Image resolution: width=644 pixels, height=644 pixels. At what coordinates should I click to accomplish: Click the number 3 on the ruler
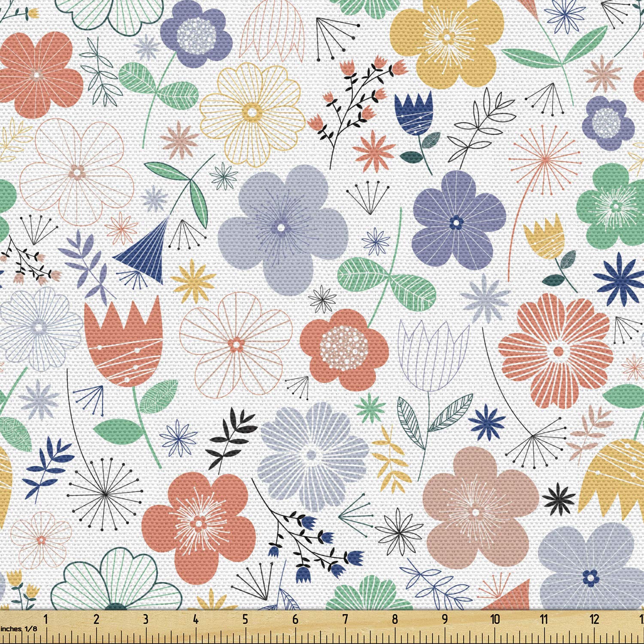pos(146,619)
